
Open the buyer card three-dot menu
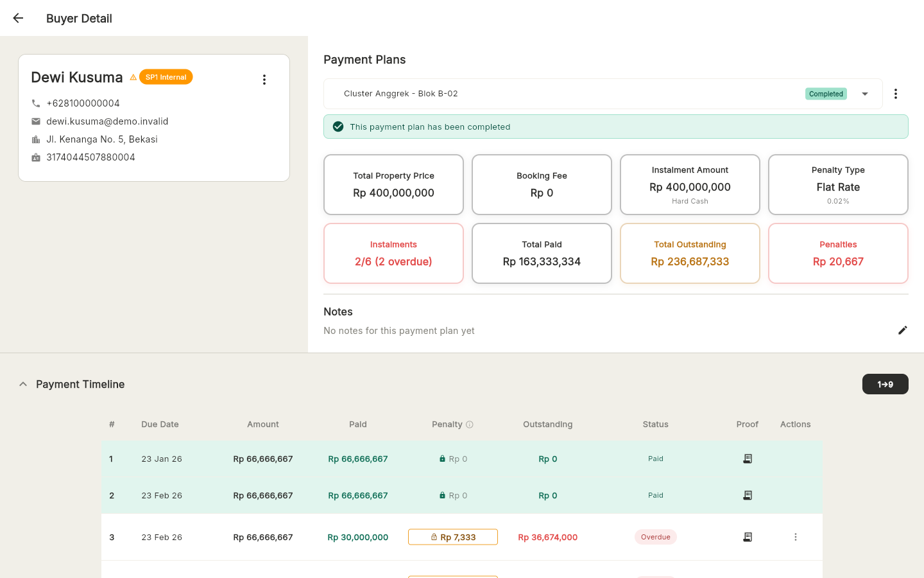264,79
